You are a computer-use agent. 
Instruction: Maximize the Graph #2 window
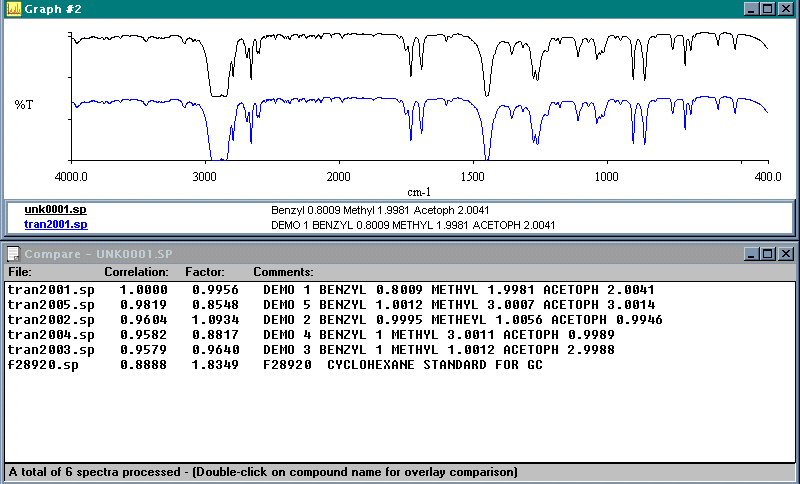click(x=768, y=9)
